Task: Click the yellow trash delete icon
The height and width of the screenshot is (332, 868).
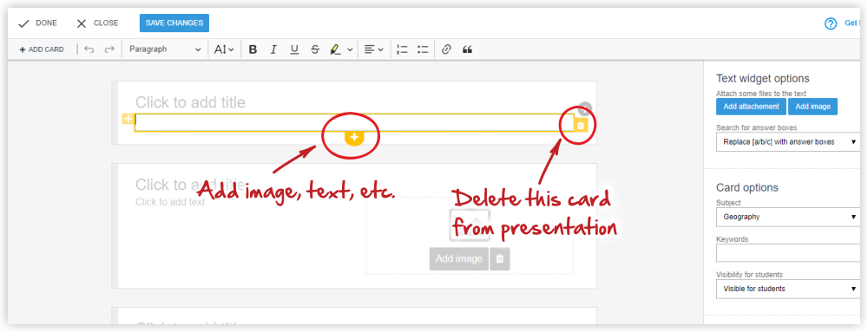Action: [x=580, y=126]
